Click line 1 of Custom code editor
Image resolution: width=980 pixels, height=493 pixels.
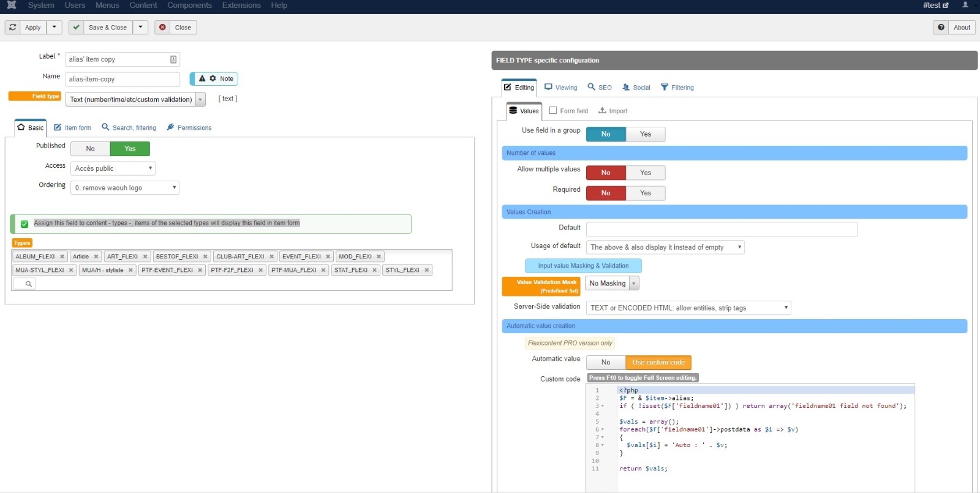pyautogui.click(x=766, y=390)
